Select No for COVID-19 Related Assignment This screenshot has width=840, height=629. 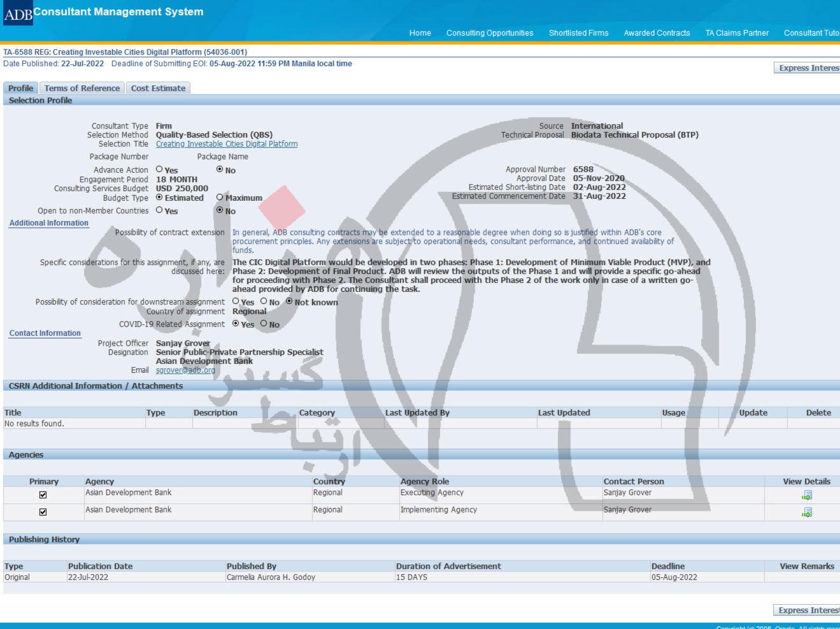tap(264, 324)
